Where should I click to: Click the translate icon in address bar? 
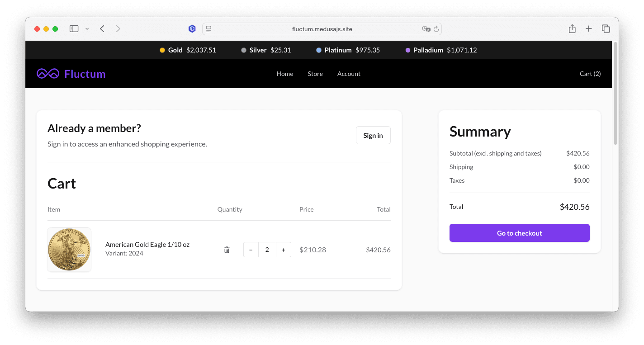coord(426,29)
